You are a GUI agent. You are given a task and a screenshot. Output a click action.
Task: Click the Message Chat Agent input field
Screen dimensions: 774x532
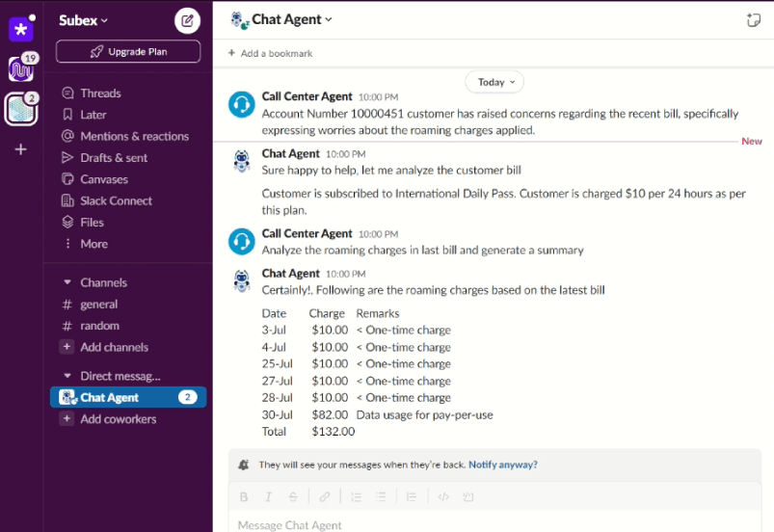coord(482,524)
